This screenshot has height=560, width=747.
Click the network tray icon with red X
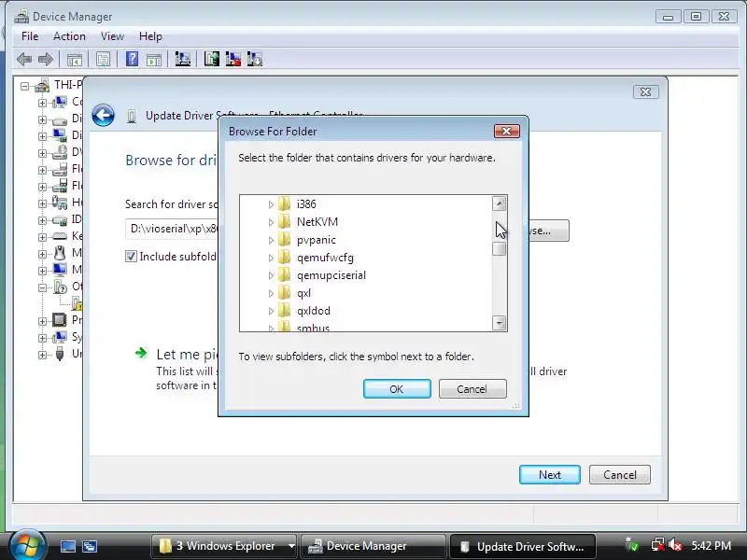[658, 545]
